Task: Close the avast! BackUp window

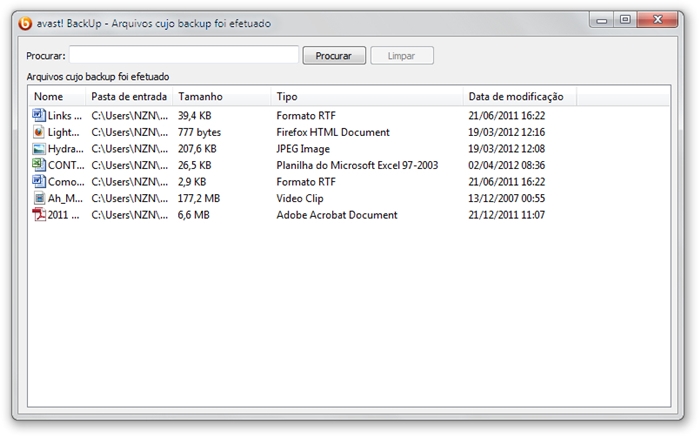Action: 658,20
